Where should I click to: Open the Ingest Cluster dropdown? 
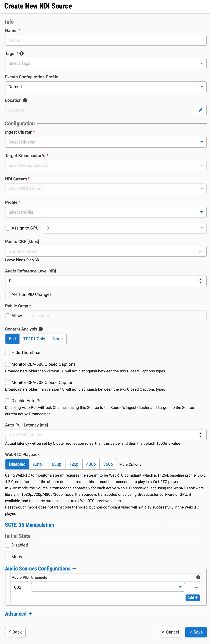pyautogui.click(x=106, y=142)
